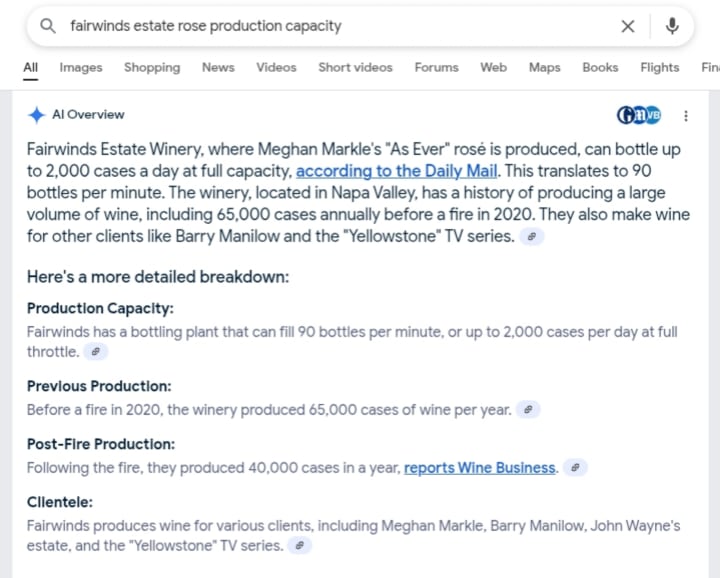Viewport: 720px width, 578px height.
Task: Open the AI Overview source icons cluster
Action: (639, 115)
